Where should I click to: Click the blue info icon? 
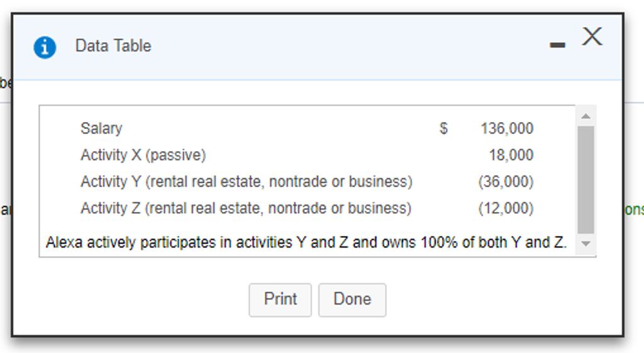45,47
